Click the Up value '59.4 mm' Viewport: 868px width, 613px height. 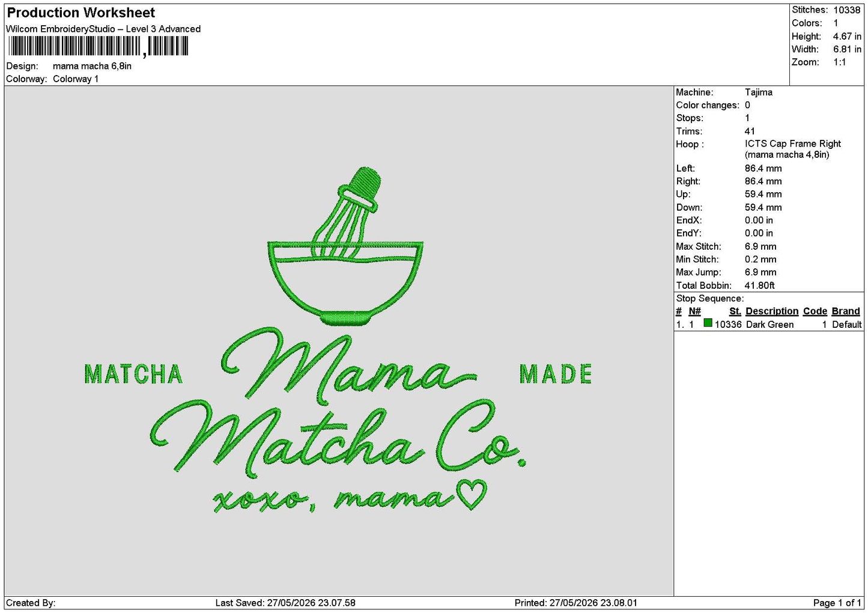[763, 195]
